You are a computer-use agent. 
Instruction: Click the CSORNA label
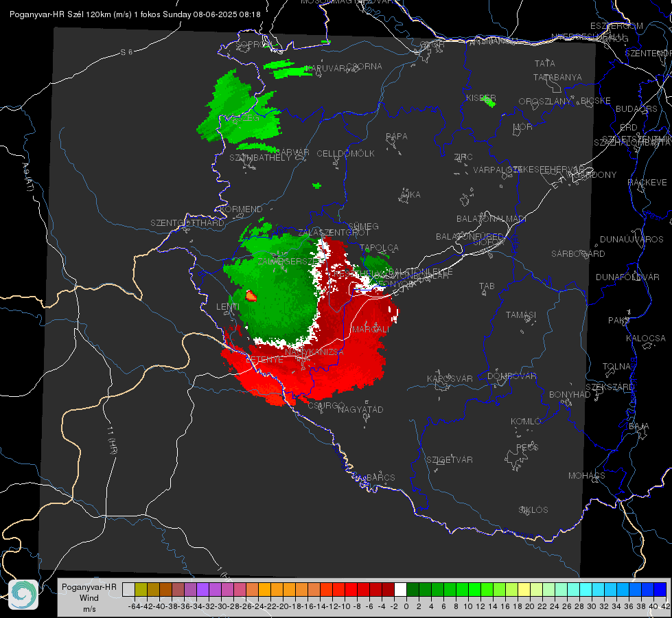364,67
